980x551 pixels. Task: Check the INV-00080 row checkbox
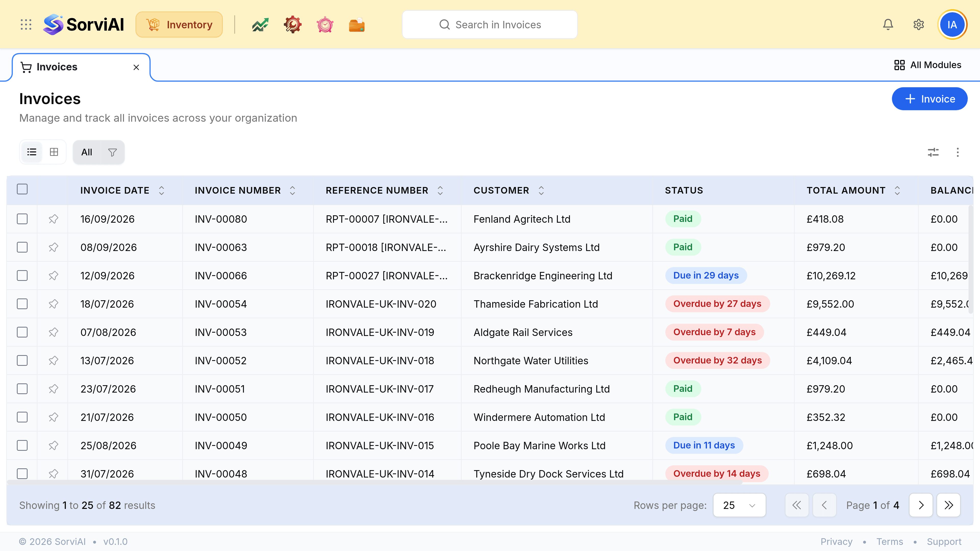point(22,219)
